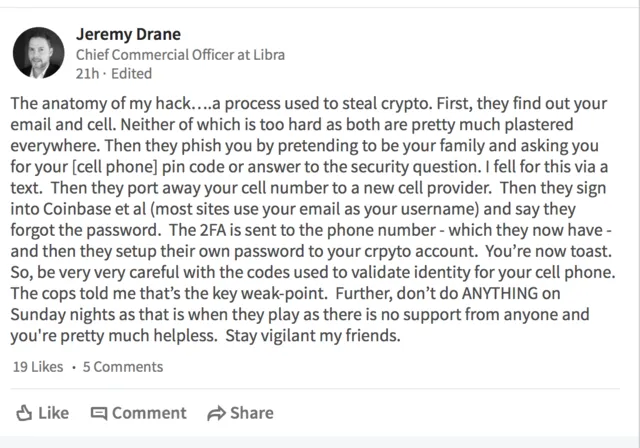Click the closing sentence "Stay vigilant my friends"
Viewport: 640px width, 448px height.
[x=313, y=336]
